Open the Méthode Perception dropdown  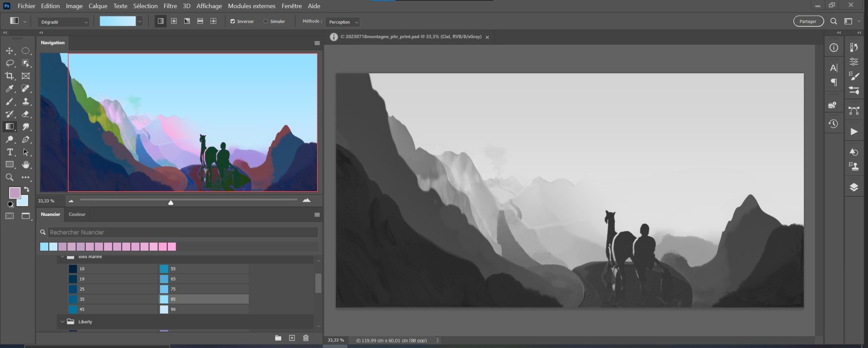coord(342,22)
